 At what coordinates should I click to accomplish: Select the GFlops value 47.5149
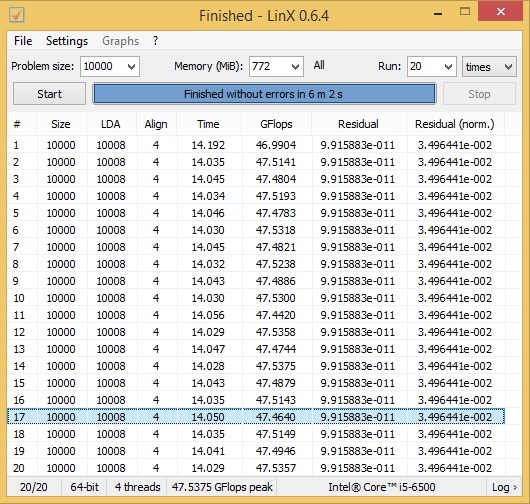click(x=276, y=434)
